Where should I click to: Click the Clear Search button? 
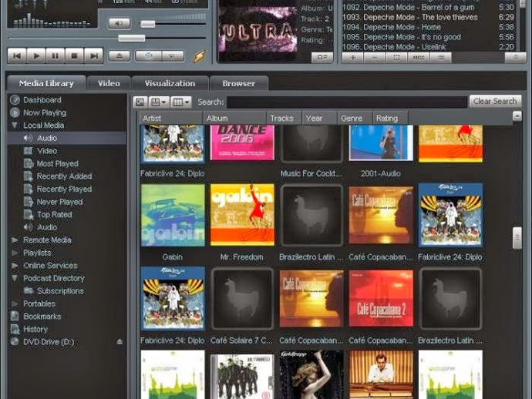[495, 101]
